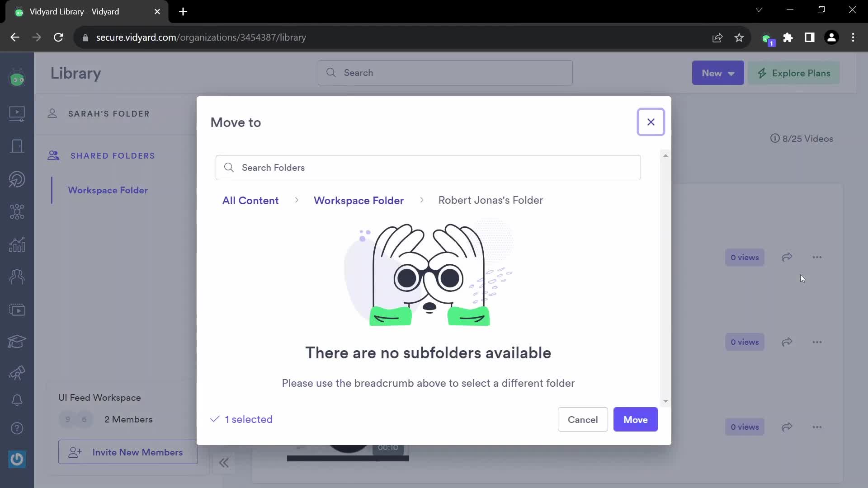Click the address bar URL
The image size is (868, 488).
tap(201, 38)
